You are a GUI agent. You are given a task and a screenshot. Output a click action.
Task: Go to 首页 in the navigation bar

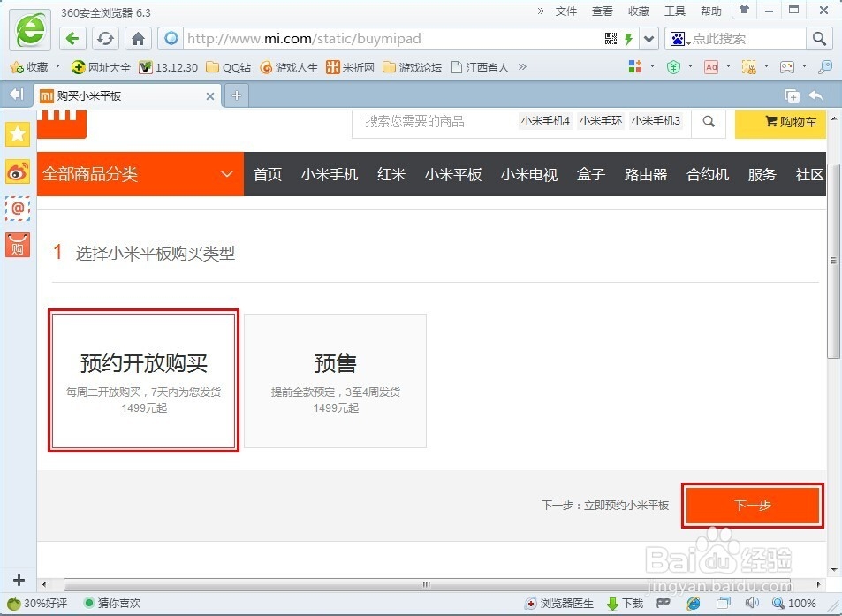(268, 174)
